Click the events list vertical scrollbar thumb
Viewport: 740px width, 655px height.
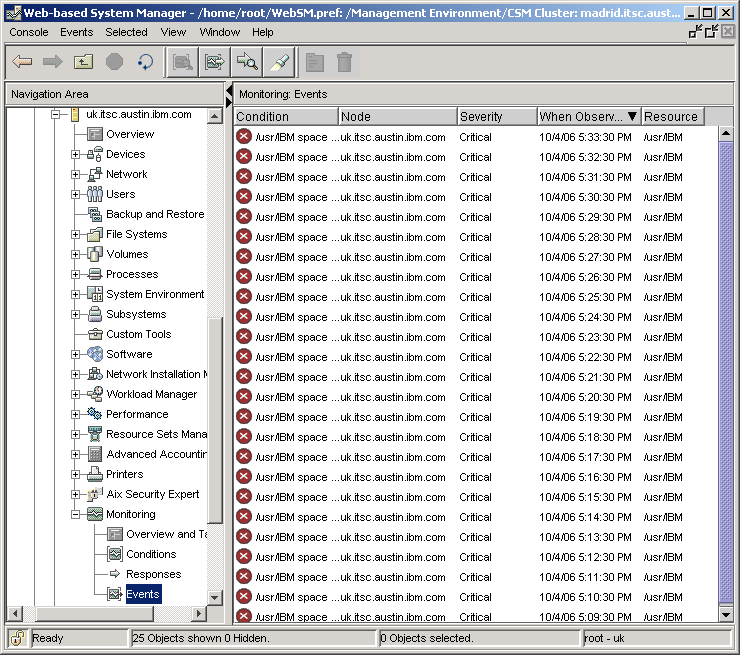click(726, 373)
